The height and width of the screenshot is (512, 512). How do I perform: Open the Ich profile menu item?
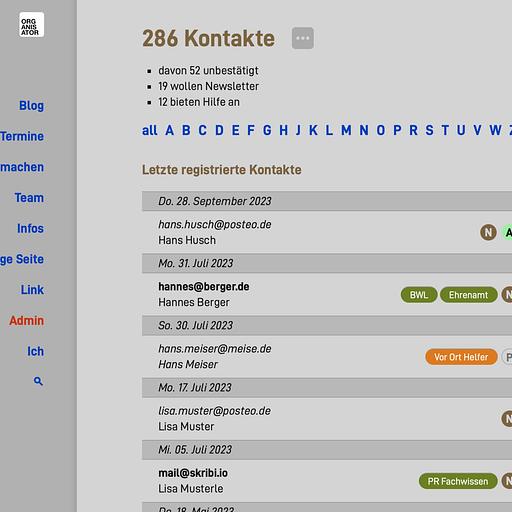35,351
